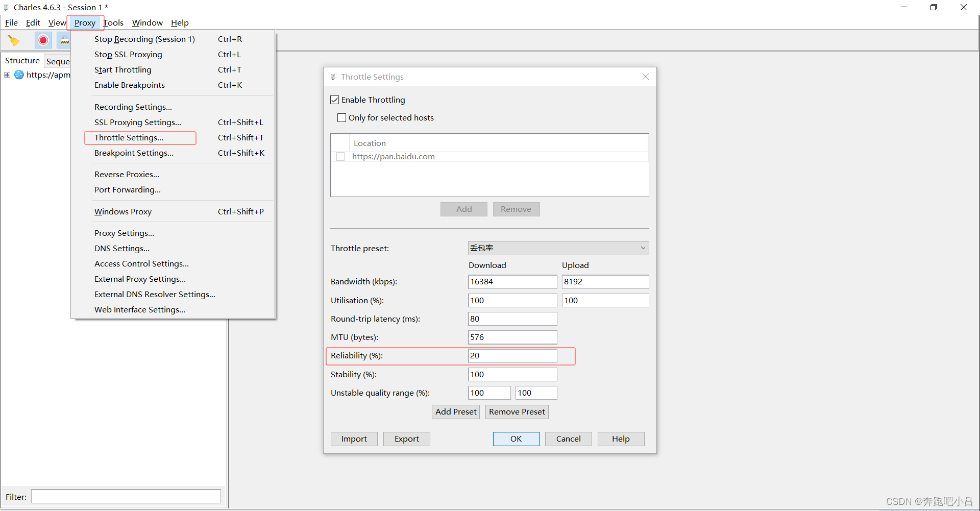This screenshot has width=980, height=511.
Task: Click the Reliability percent field
Action: pos(512,356)
